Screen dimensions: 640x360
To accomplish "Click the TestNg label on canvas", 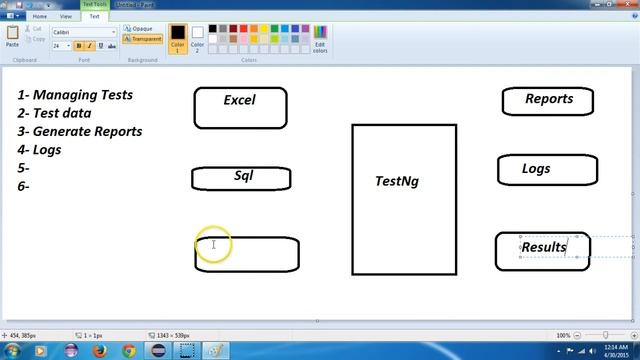I will 397,181.
